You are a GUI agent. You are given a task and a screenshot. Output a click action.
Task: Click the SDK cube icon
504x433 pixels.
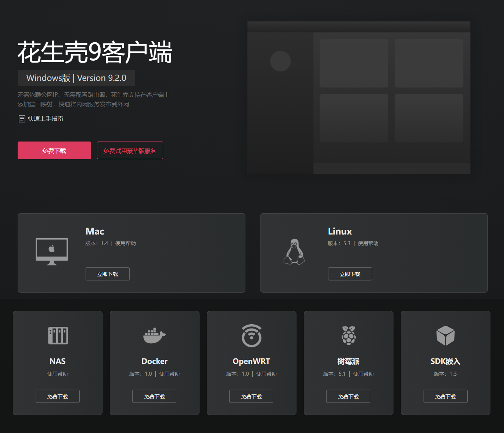(446, 336)
